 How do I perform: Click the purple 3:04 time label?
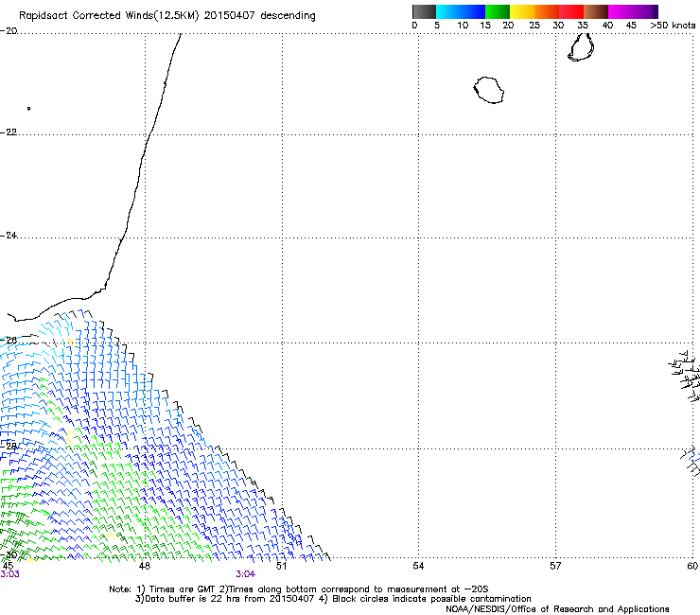(246, 574)
